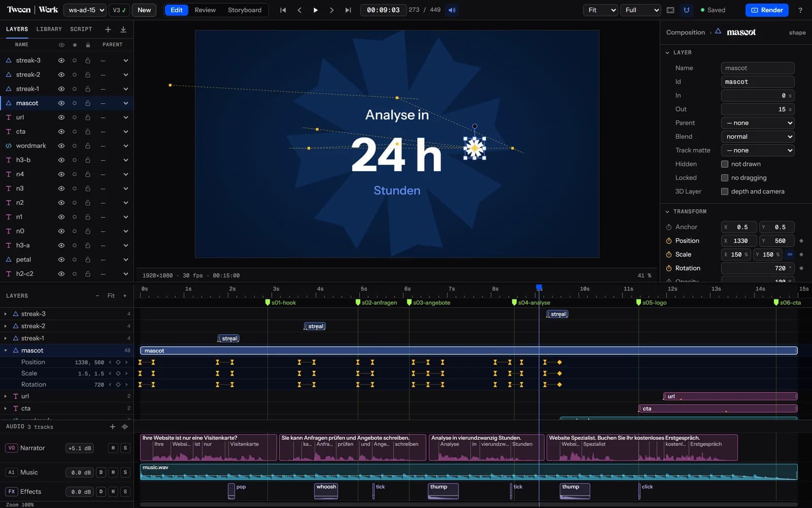Click the Render button
The width and height of the screenshot is (812, 508).
click(767, 10)
